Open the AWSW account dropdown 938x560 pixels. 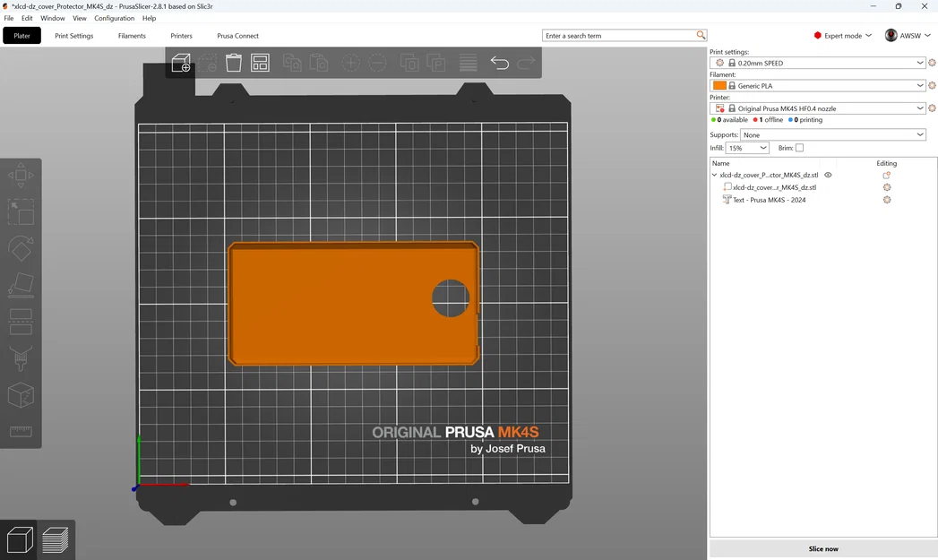click(x=908, y=35)
